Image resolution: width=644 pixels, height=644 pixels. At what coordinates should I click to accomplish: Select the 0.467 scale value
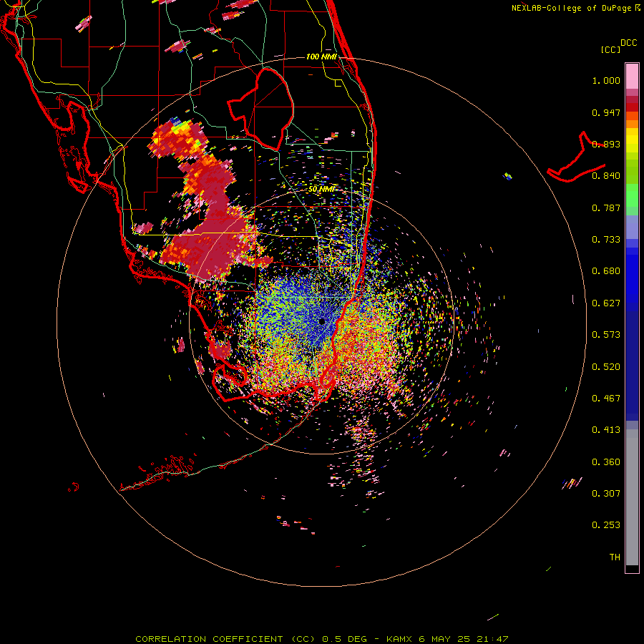tap(606, 399)
